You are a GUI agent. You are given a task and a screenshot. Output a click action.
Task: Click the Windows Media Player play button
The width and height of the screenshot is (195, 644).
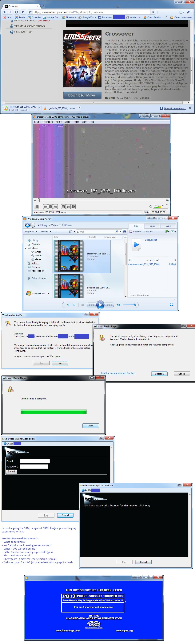pos(100,305)
